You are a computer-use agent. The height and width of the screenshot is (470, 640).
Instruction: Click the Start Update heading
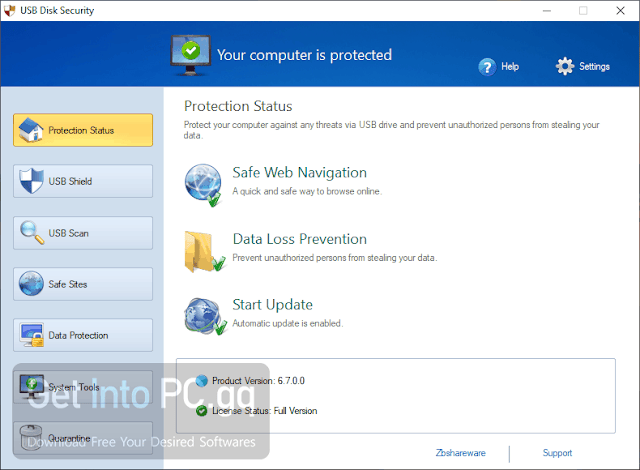(273, 305)
